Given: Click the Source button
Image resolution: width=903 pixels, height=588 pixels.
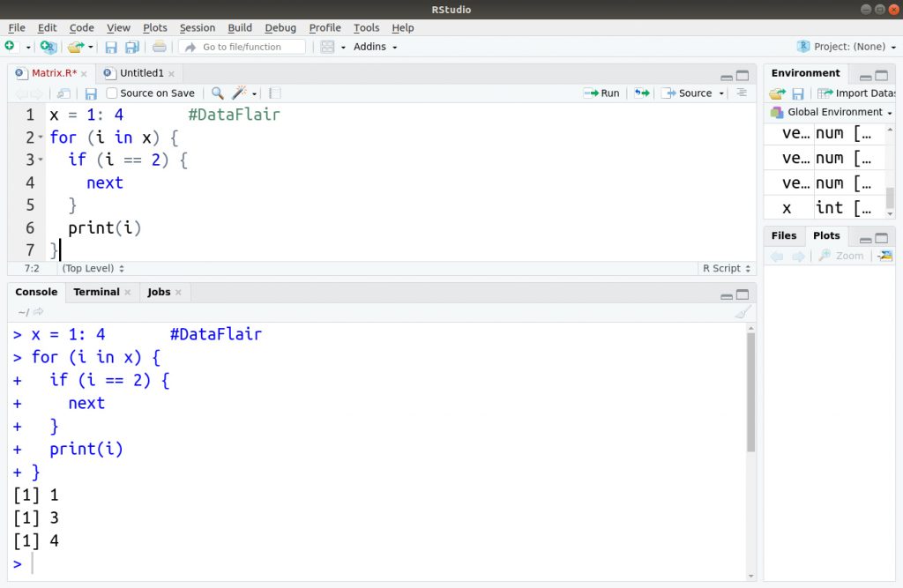Looking at the screenshot, I should coord(686,93).
